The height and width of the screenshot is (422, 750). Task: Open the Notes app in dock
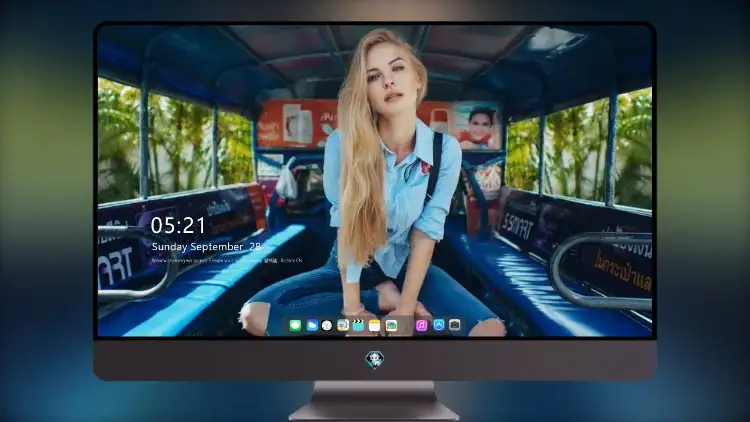click(x=375, y=325)
